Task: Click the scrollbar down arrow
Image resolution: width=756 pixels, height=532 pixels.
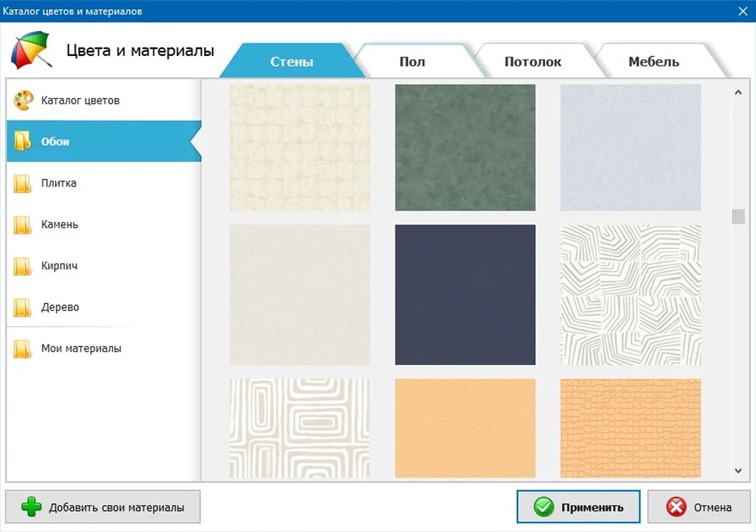Action: click(738, 471)
